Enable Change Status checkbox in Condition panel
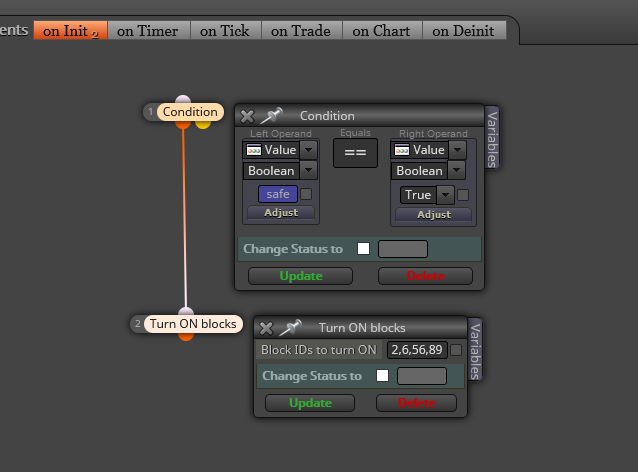 pyautogui.click(x=363, y=249)
